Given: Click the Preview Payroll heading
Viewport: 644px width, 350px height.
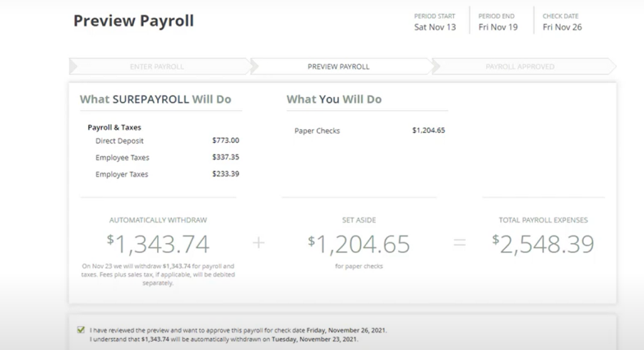Looking at the screenshot, I should (133, 21).
